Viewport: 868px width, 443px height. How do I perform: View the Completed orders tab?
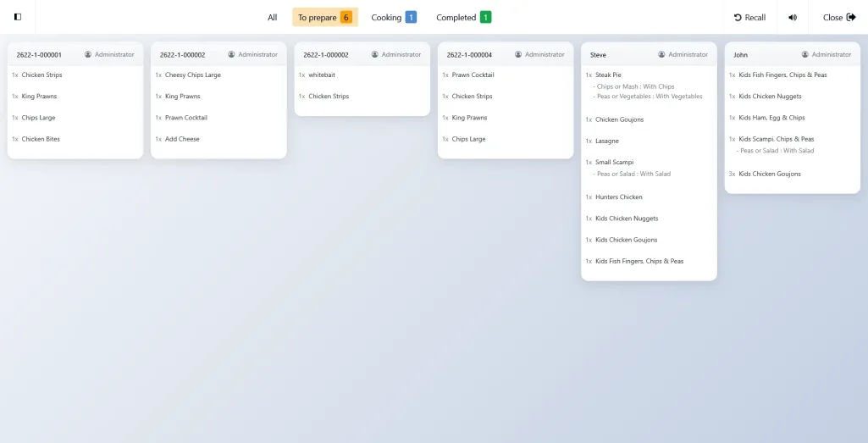click(463, 17)
